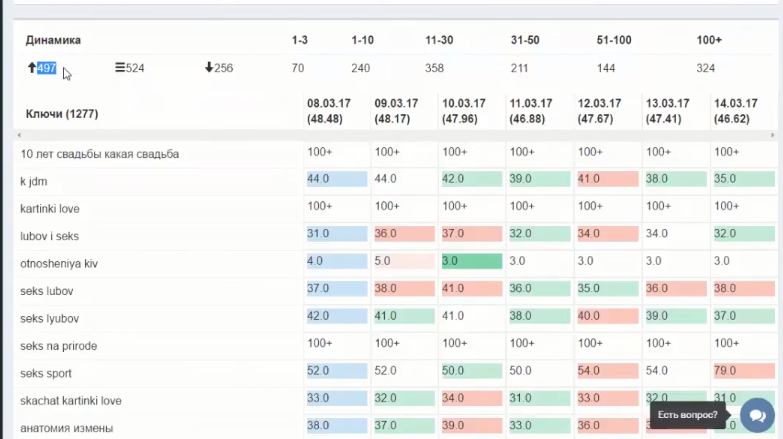Screen dimensions: 783x439
Task: Click the down arrow decline icon
Action: [x=209, y=68]
